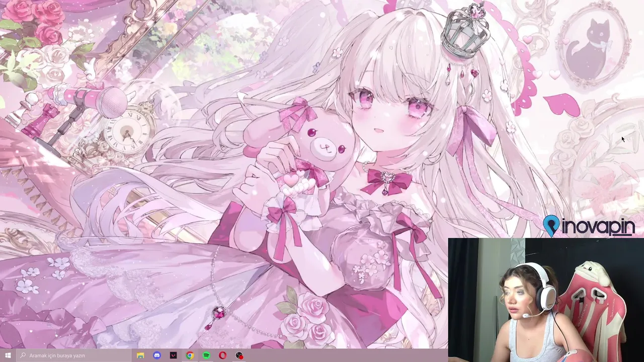The image size is (644, 362).
Task: Open OBS Studio from the taskbar
Action: coord(239,355)
